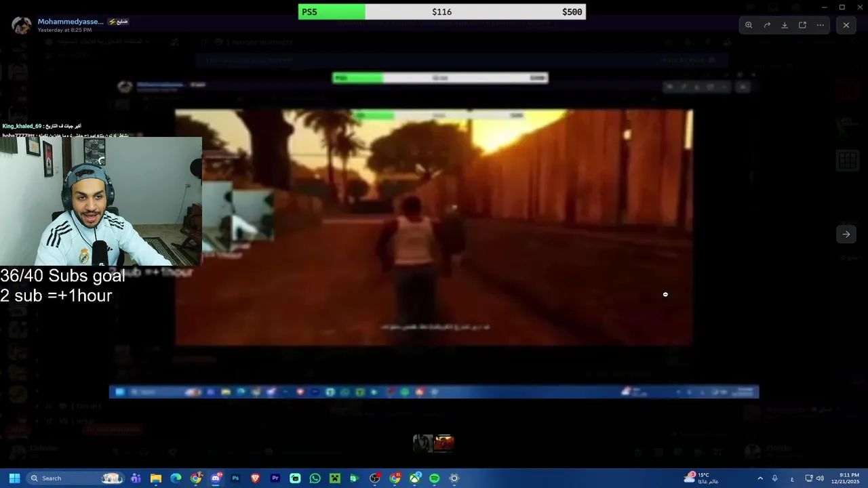Select the first thumbnail in the image strip
Screen dimensions: 868x488
coord(423,443)
